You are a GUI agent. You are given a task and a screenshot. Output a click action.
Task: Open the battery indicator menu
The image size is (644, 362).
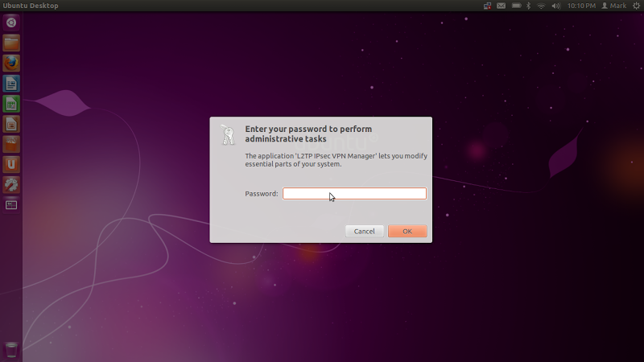tap(516, 6)
